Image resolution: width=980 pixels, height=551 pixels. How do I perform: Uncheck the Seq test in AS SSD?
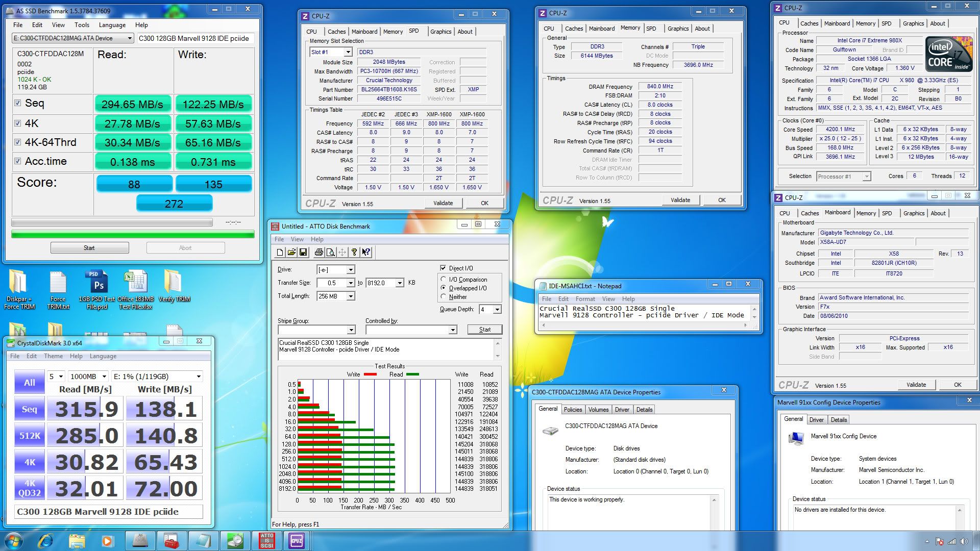tap(18, 103)
